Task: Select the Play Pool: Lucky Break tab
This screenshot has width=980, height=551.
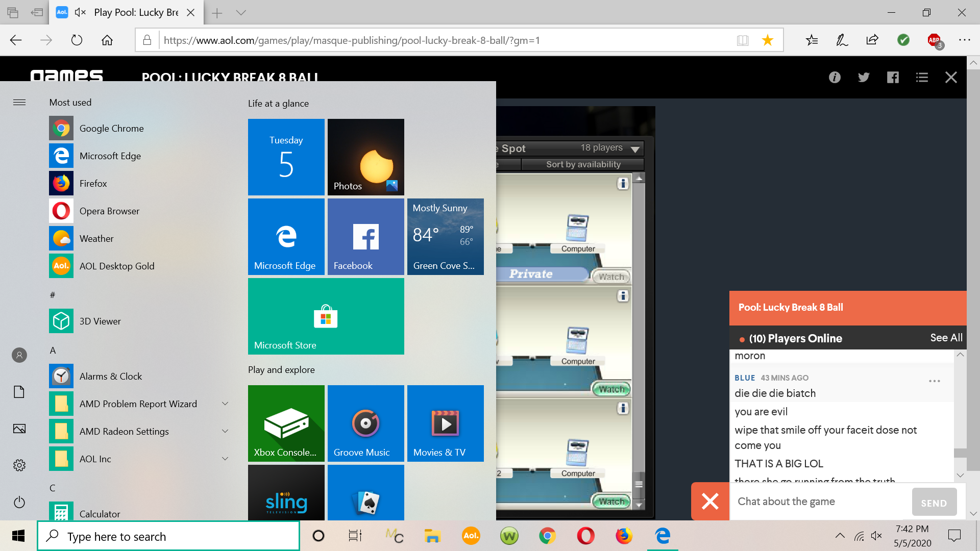Action: 136,12
